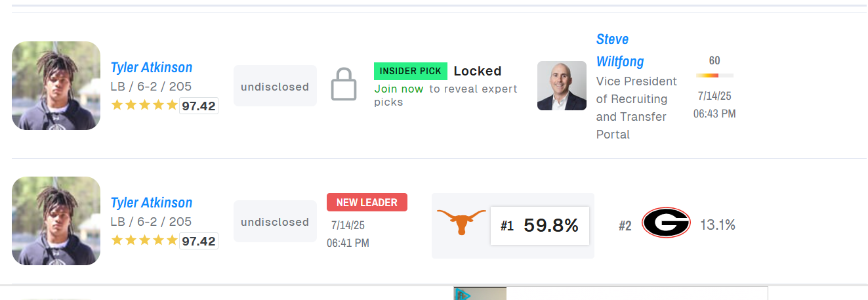Click the red NEW LEADER badge
Viewport: 868px width, 300px height.
click(x=367, y=202)
